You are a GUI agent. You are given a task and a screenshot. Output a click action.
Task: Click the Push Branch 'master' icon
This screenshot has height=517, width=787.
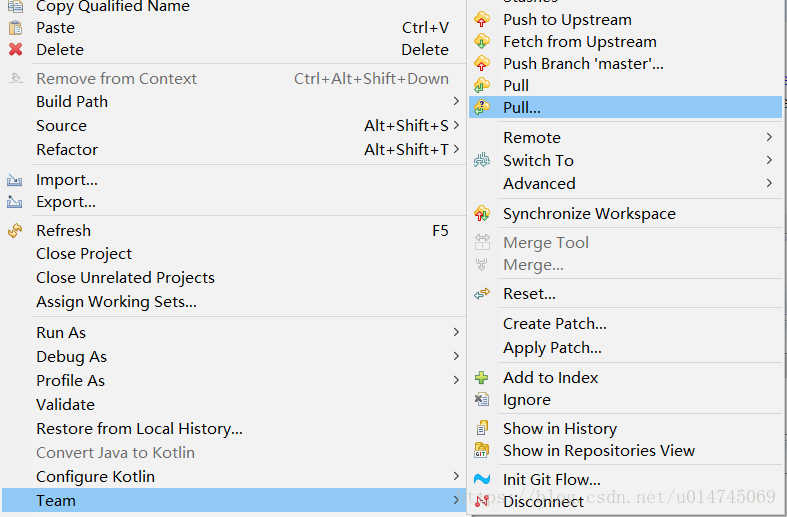[x=482, y=64]
